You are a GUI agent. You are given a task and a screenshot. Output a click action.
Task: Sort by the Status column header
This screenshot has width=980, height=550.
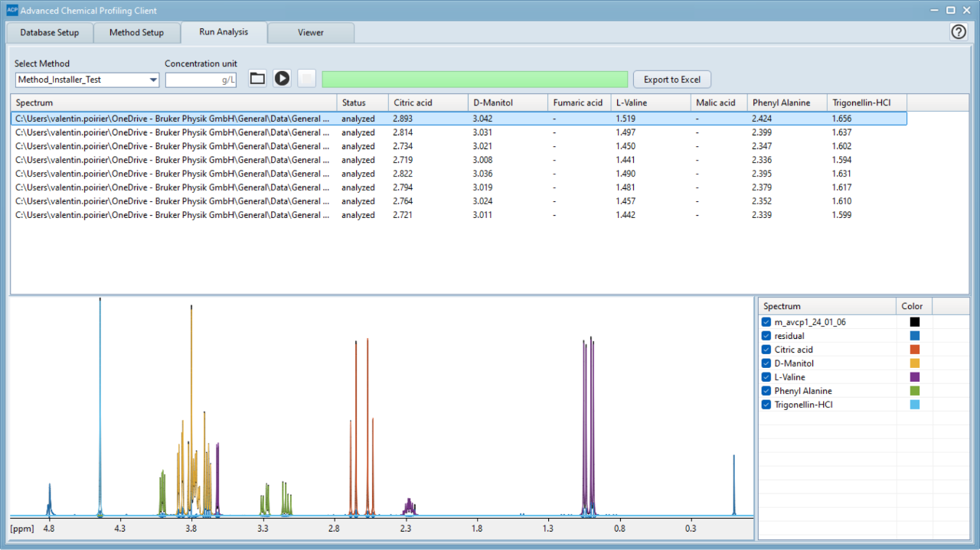[x=361, y=103]
